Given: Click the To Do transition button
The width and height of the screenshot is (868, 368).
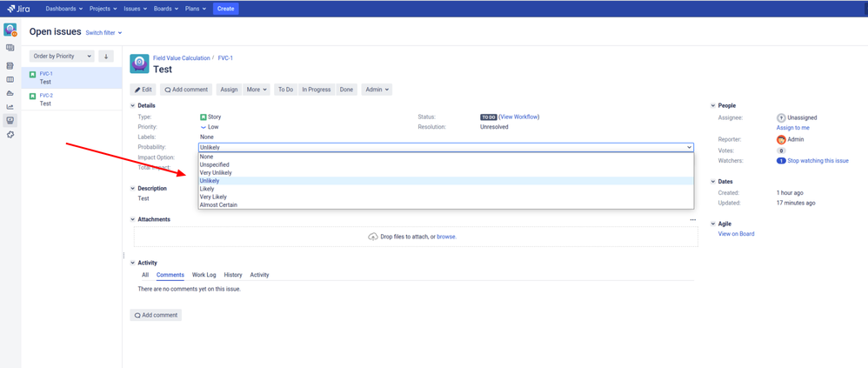Looking at the screenshot, I should (x=285, y=90).
